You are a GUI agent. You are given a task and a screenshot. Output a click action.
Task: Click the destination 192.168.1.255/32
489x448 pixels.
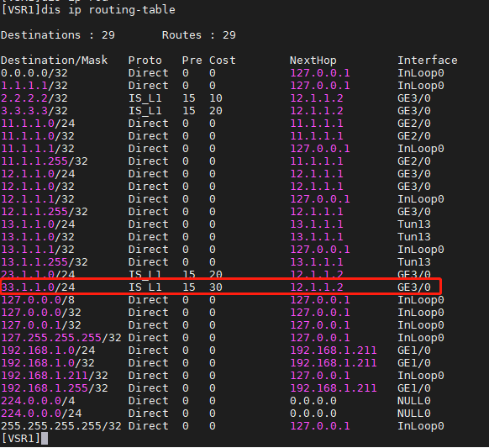click(x=55, y=388)
